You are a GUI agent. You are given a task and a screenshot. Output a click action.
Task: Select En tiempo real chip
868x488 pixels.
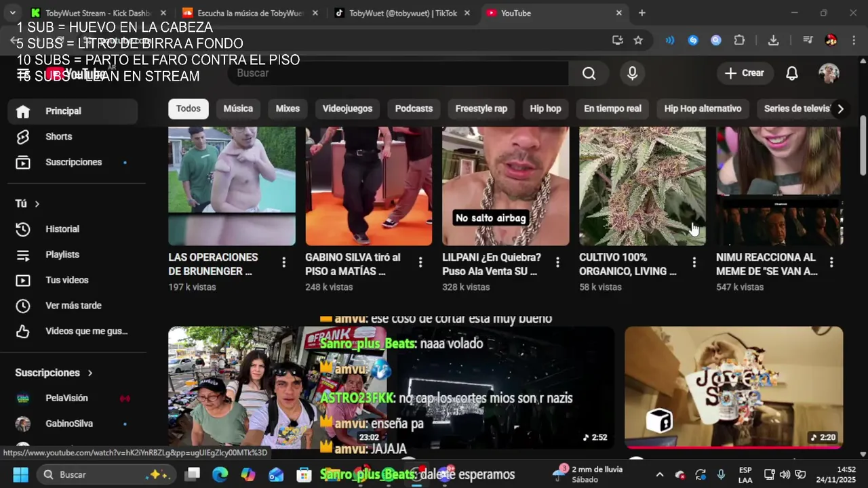click(x=612, y=108)
